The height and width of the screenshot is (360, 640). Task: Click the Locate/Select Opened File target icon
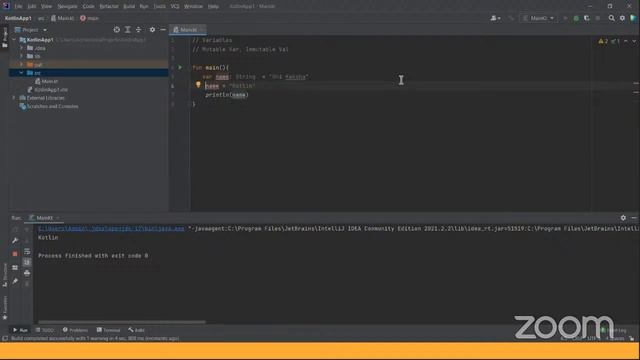point(117,29)
